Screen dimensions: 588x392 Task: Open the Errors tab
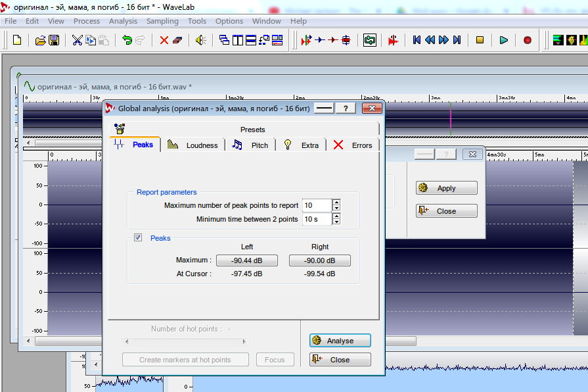pos(353,145)
